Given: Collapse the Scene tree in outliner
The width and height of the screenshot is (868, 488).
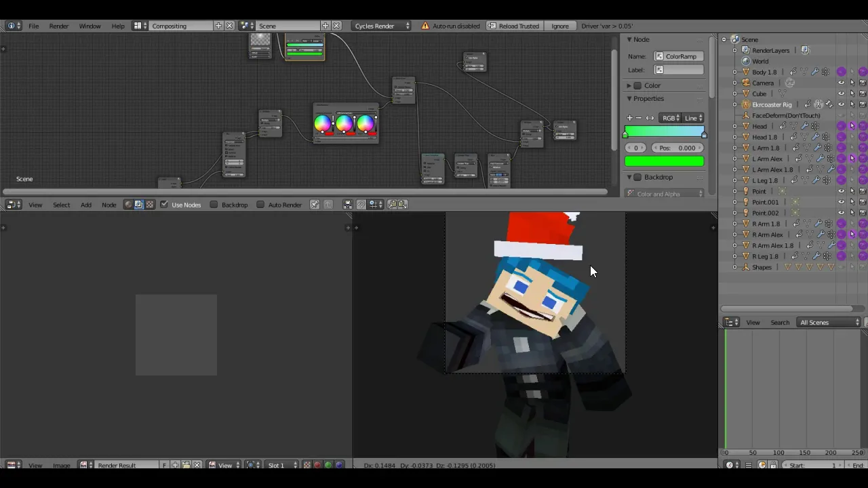Looking at the screenshot, I should tap(724, 39).
